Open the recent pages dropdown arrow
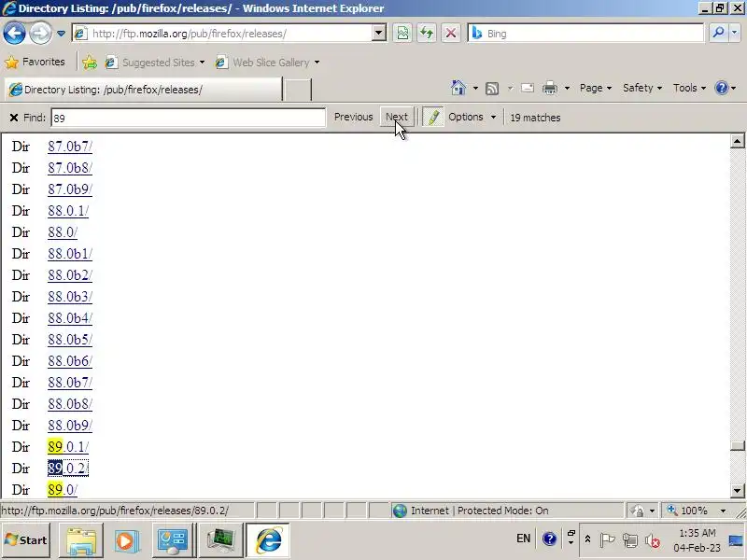The image size is (747, 560). pyautogui.click(x=61, y=34)
